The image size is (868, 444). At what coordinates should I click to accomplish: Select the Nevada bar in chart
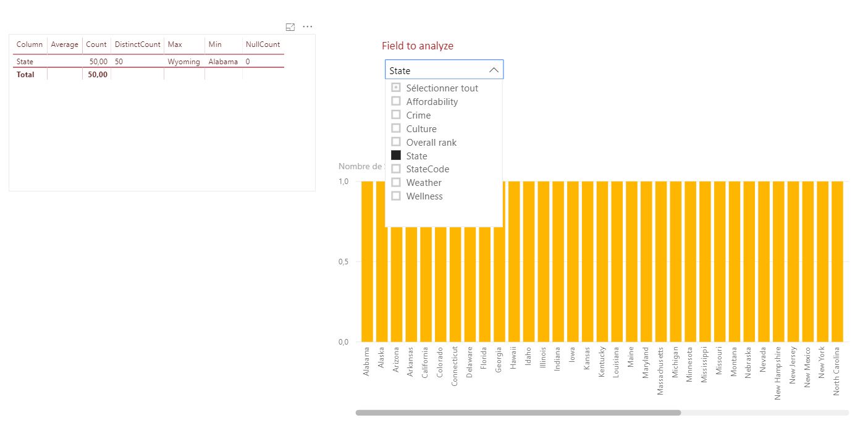[x=764, y=261]
